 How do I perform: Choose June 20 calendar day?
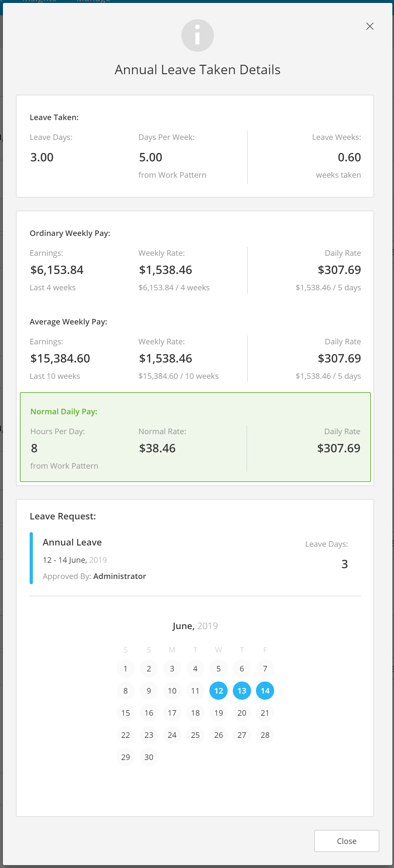[x=241, y=713]
